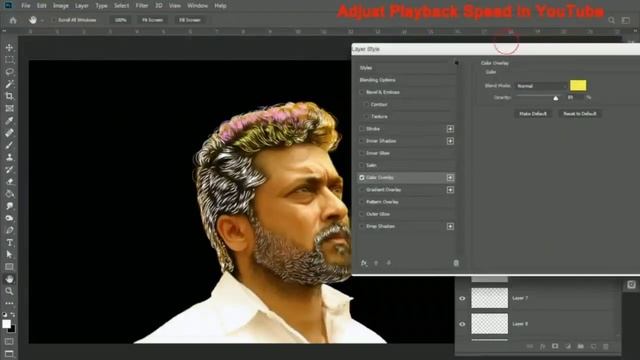The image size is (640, 360).
Task: Enable the Gradient Overlay checkbox
Action: [x=362, y=190]
